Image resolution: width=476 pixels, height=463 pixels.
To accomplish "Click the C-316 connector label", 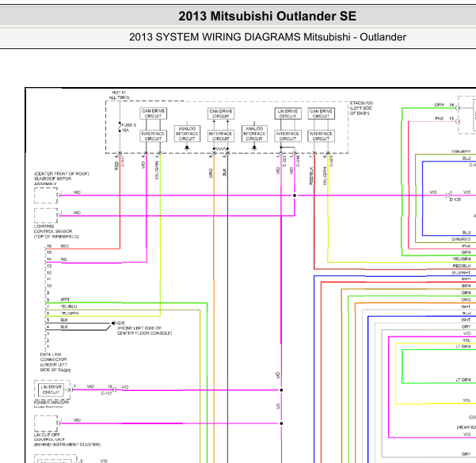I will [298, 161].
